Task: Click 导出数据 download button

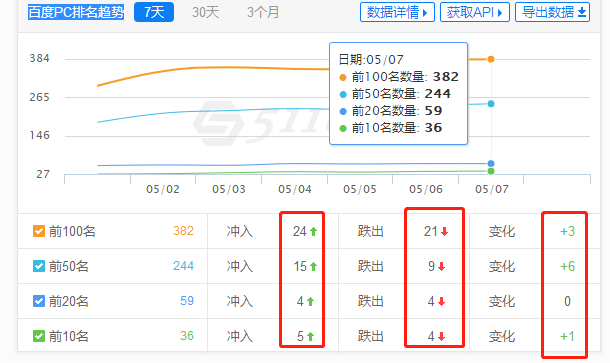Action: 552,12
